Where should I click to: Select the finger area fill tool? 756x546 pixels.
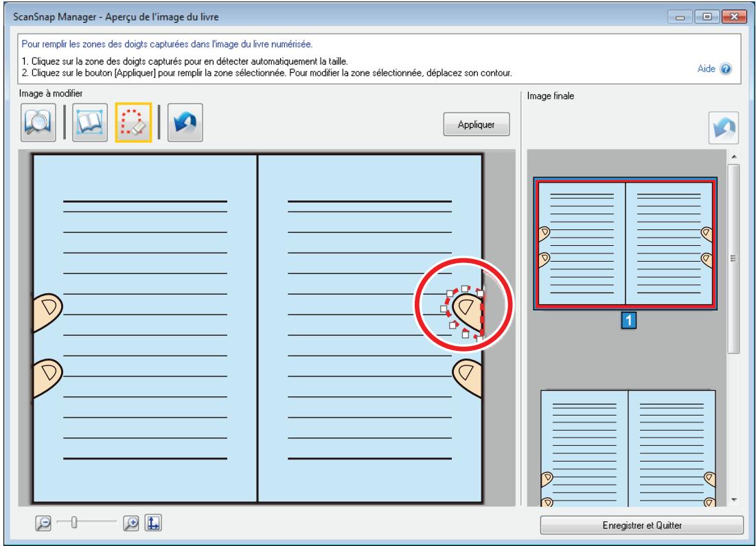click(x=133, y=122)
